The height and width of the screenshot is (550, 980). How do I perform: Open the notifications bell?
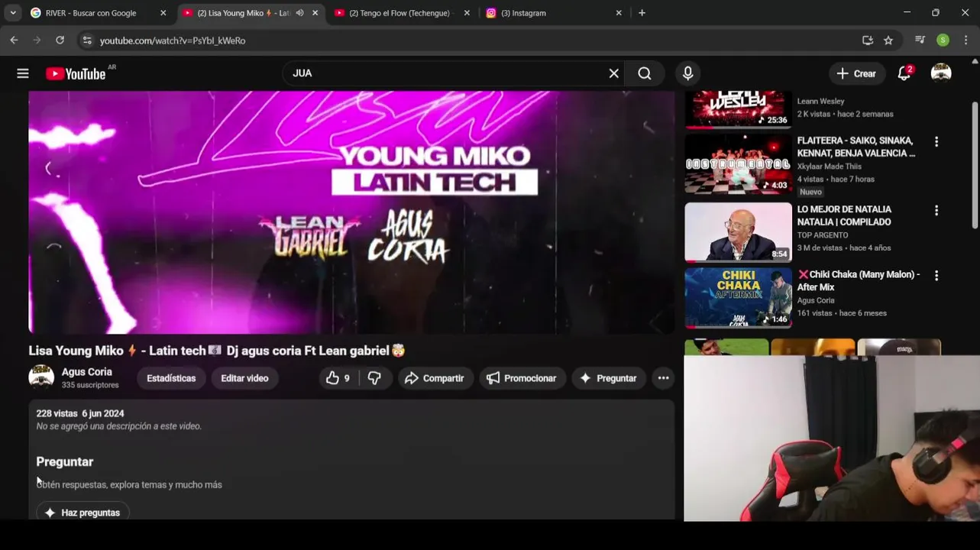coord(904,73)
